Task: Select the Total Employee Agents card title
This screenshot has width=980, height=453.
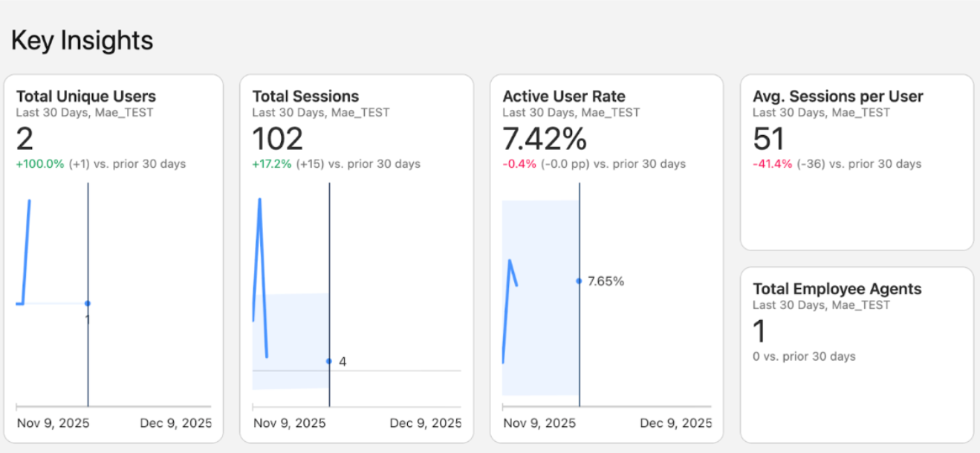Action: click(837, 289)
